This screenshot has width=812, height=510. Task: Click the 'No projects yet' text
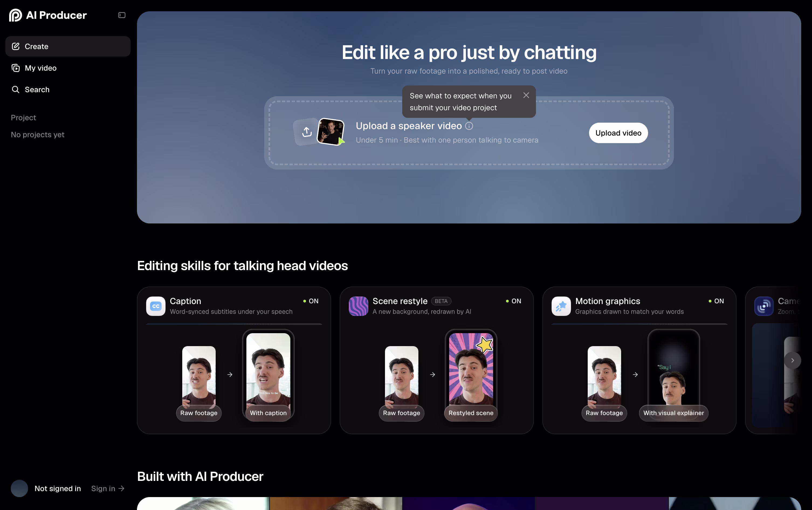click(37, 135)
